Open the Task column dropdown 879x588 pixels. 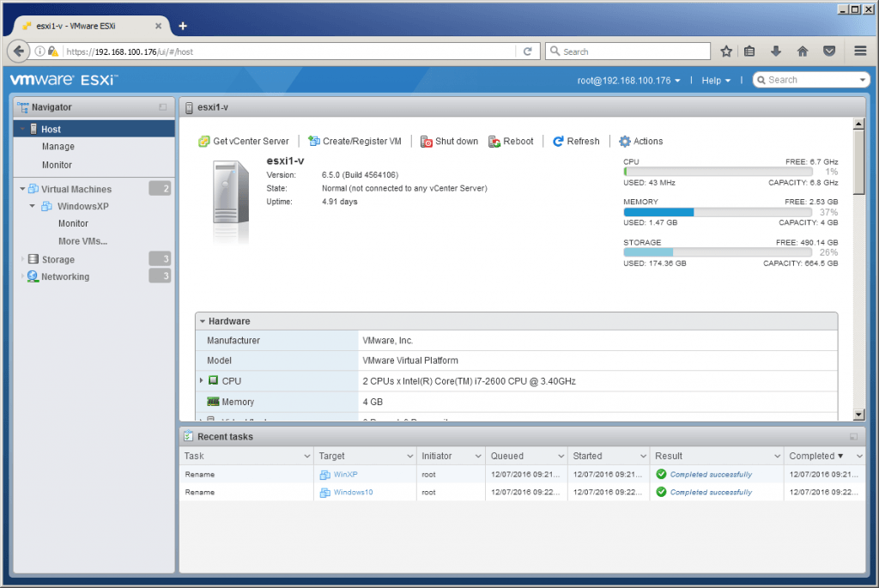point(306,457)
